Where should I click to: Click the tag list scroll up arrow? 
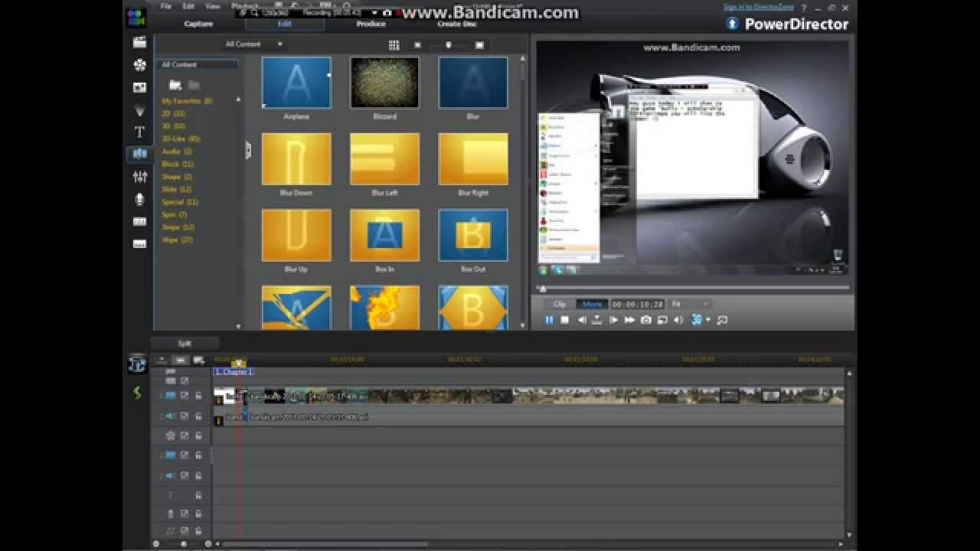(x=238, y=99)
